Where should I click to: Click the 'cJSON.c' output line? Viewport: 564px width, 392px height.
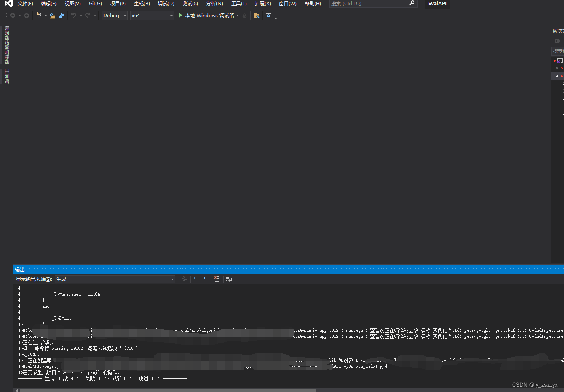click(29, 355)
